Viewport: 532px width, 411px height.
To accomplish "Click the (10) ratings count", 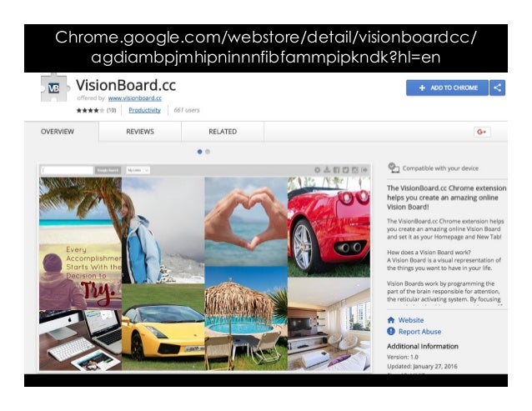I will click(111, 110).
